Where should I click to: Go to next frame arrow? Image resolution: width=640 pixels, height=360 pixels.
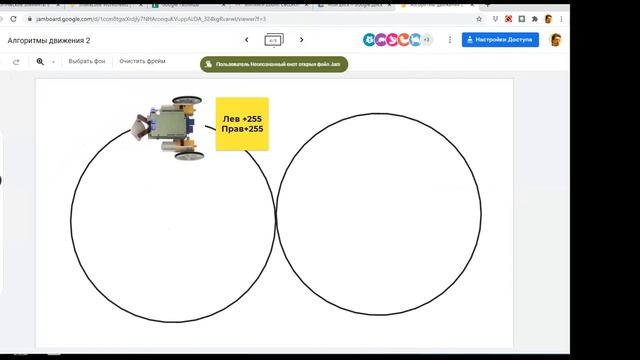coord(302,40)
